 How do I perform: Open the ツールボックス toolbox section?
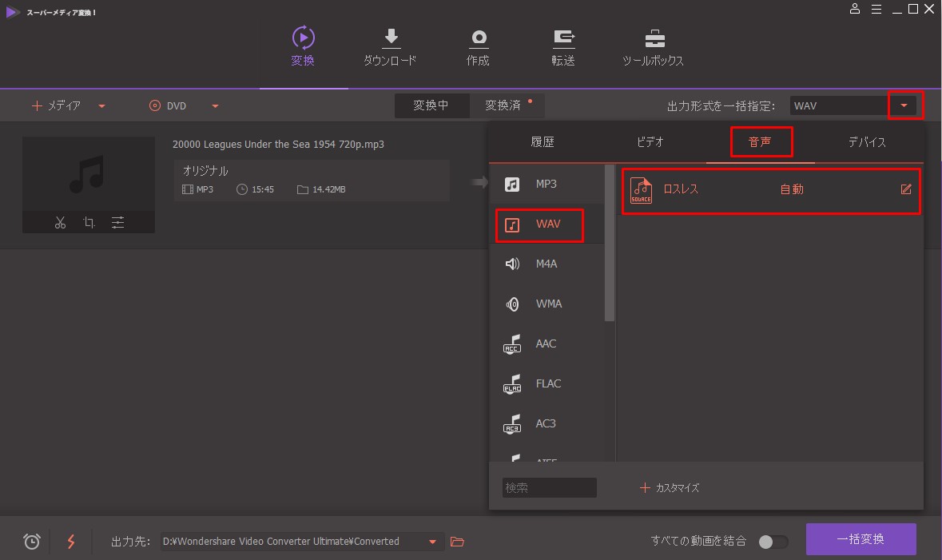[654, 47]
